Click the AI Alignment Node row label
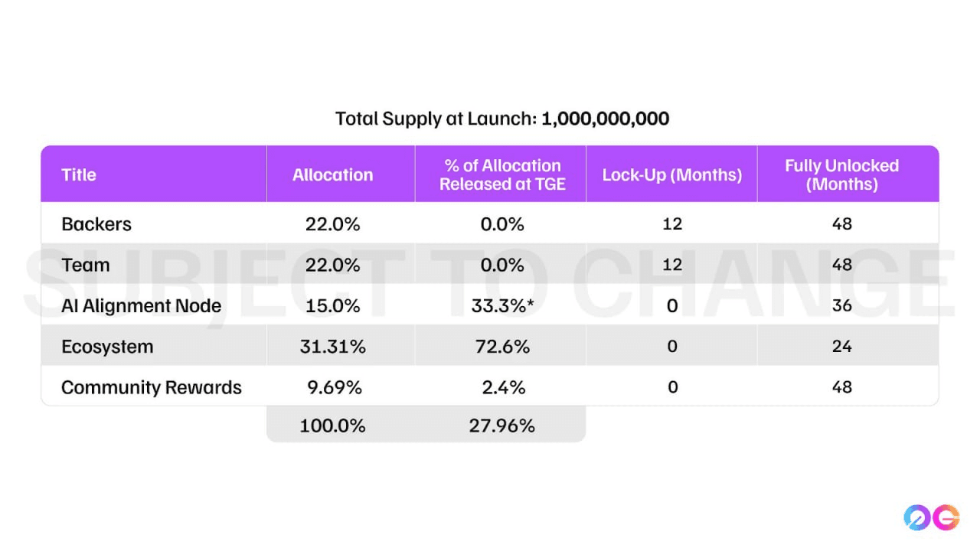The image size is (980, 551). coord(142,305)
